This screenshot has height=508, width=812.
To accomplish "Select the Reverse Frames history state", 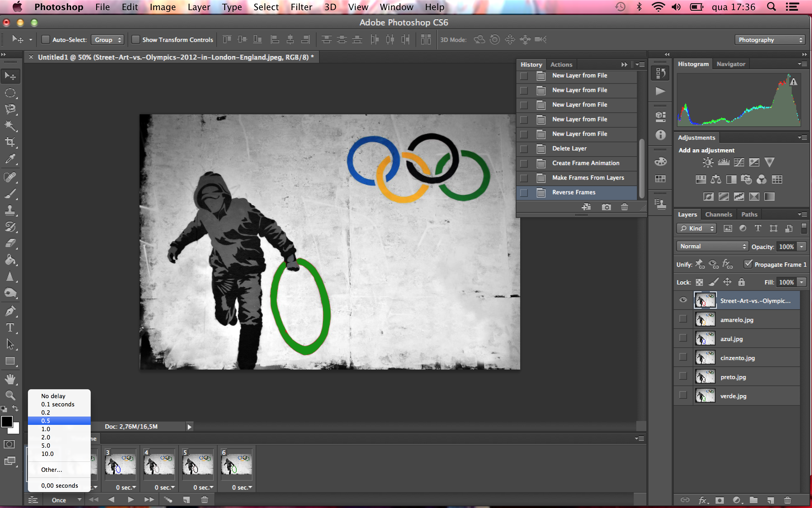I will (576, 192).
